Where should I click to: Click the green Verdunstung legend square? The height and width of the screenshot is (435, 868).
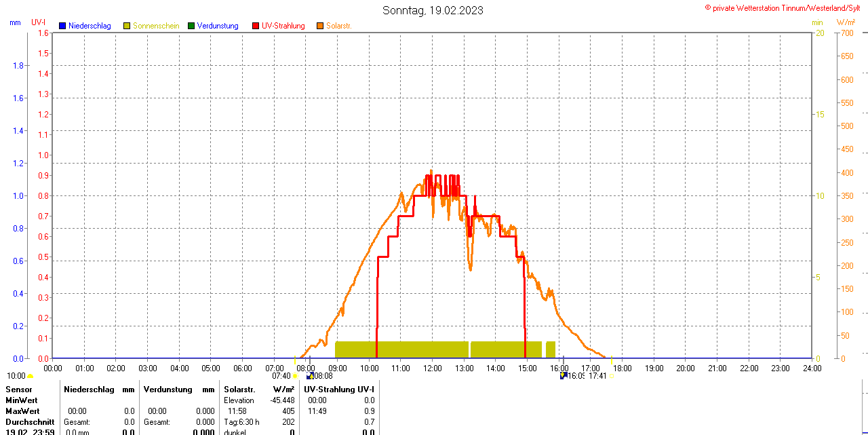[191, 26]
